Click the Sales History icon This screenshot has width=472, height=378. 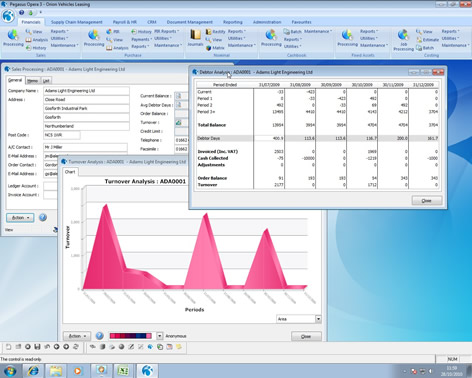click(36, 48)
